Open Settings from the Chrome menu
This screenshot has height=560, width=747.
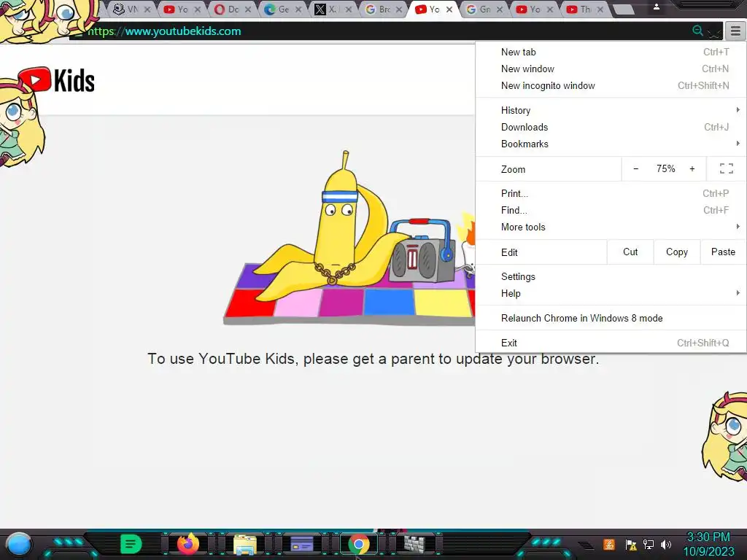(611, 276)
